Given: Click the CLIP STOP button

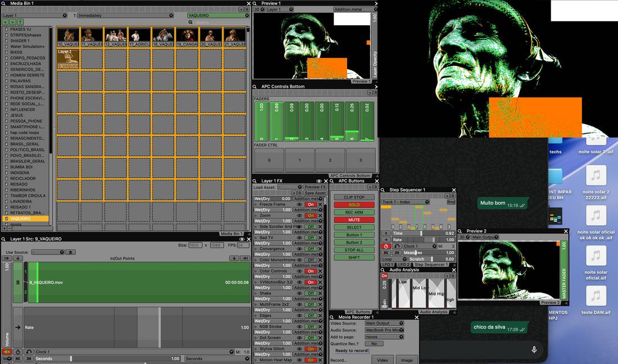Looking at the screenshot, I should pos(354,197).
